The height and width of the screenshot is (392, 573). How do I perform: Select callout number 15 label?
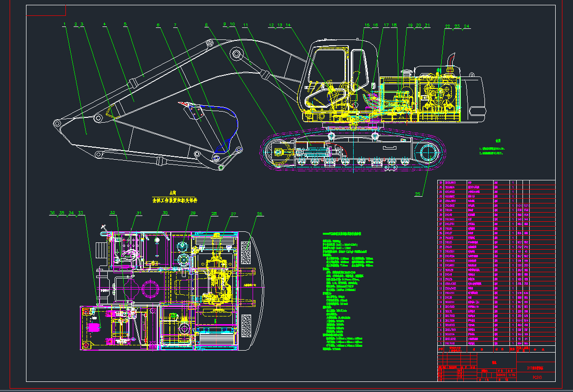[x=367, y=25]
